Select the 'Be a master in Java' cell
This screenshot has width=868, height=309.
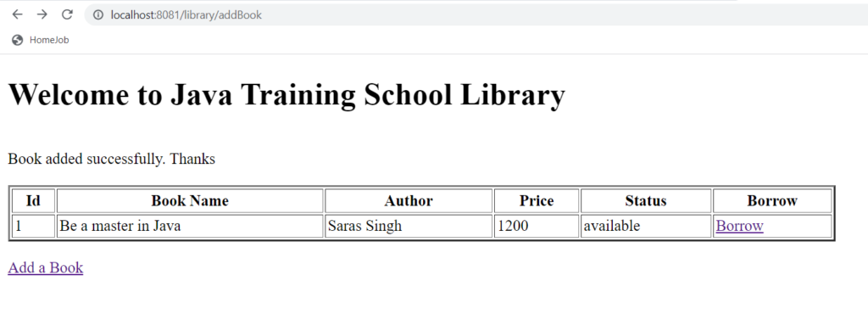pyautogui.click(x=190, y=227)
